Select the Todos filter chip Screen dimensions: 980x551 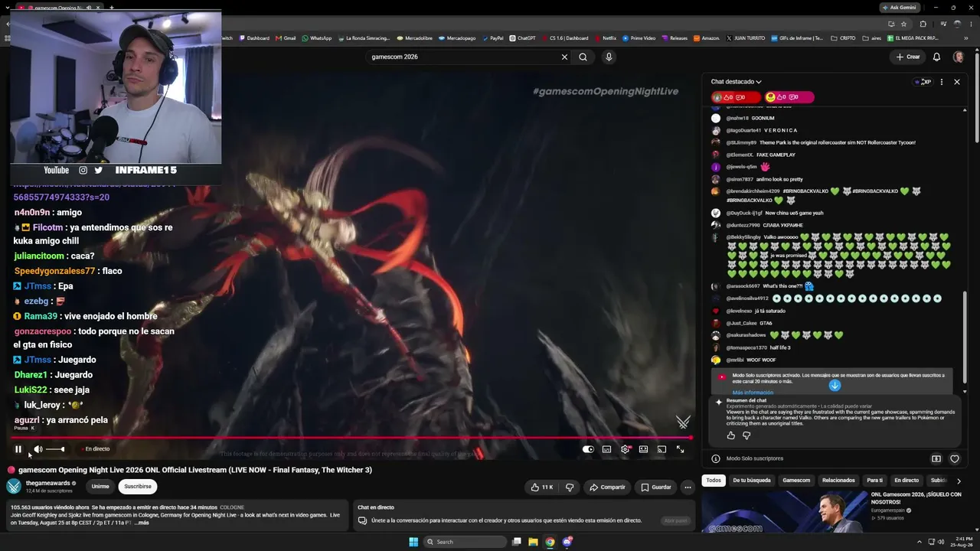(714, 481)
